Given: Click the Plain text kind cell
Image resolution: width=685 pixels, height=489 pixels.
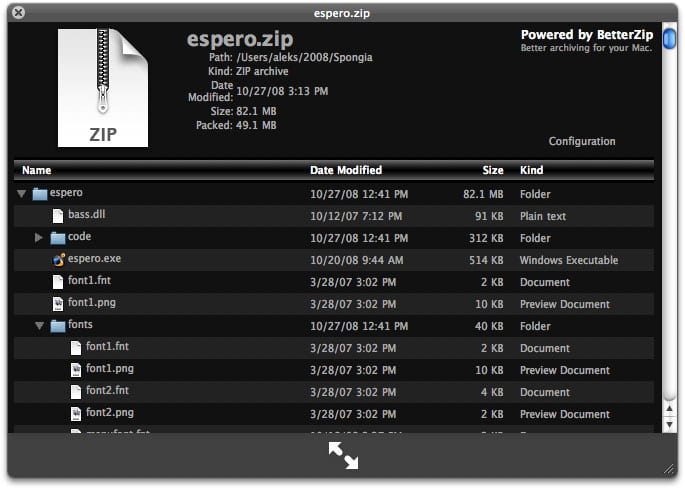Looking at the screenshot, I should [x=543, y=216].
